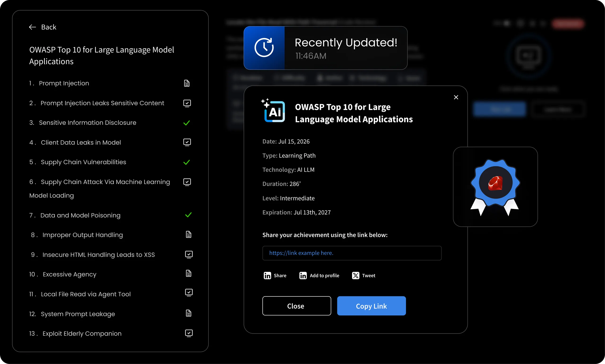Screen dimensions: 605x364
Task: Click the ruby badge ribbon thumbnail
Action: tap(495, 187)
